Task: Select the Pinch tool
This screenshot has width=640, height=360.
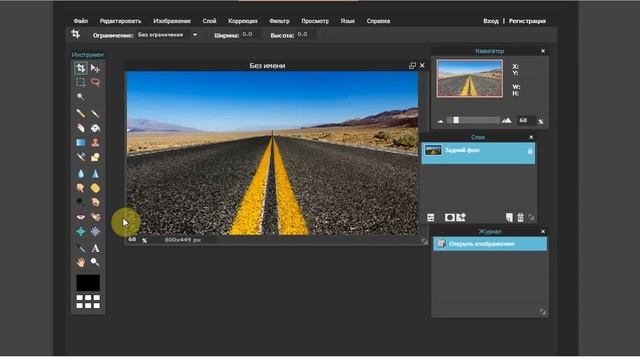Action: 95,231
